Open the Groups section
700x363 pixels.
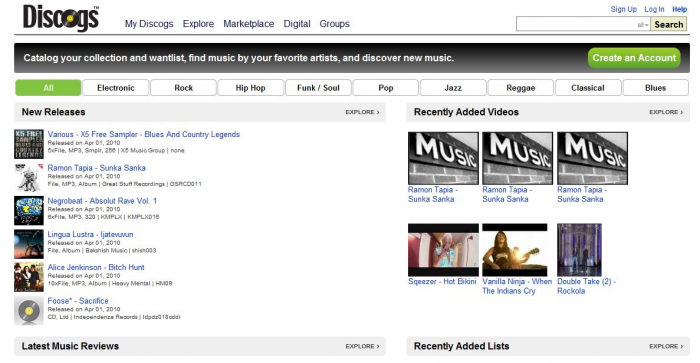tap(334, 24)
